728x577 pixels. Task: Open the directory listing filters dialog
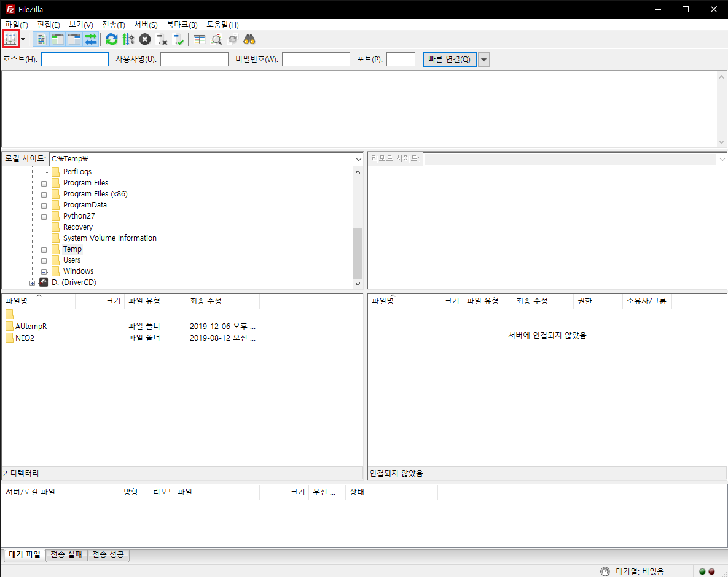(x=200, y=39)
